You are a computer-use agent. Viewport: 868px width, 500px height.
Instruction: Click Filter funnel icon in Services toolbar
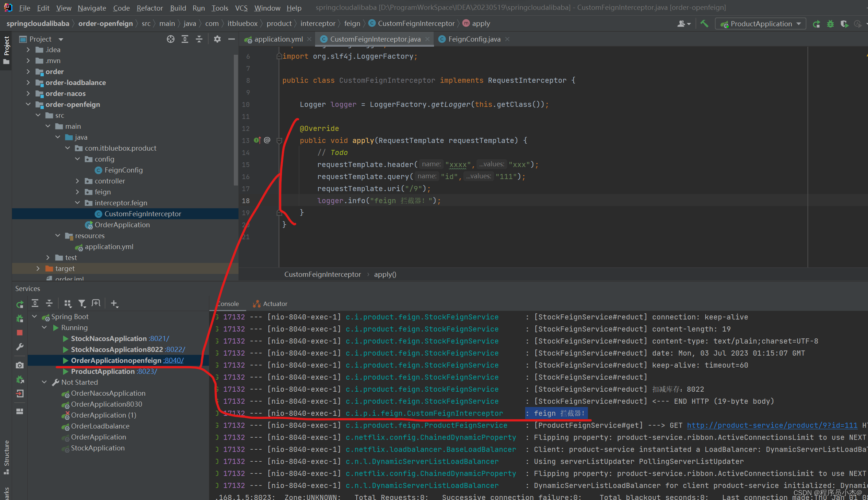tap(82, 303)
